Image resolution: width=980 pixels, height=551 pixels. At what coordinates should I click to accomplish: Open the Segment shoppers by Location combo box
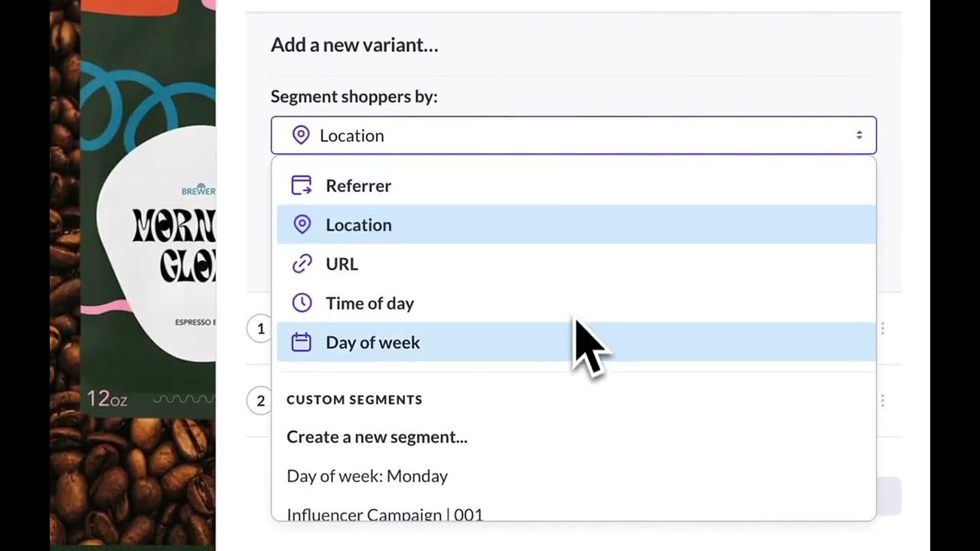[573, 135]
